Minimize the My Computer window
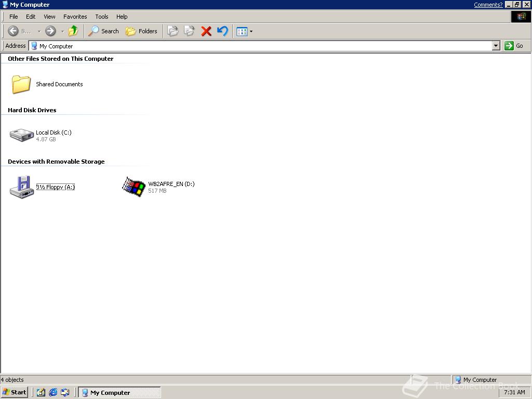This screenshot has width=532, height=399. (x=509, y=5)
